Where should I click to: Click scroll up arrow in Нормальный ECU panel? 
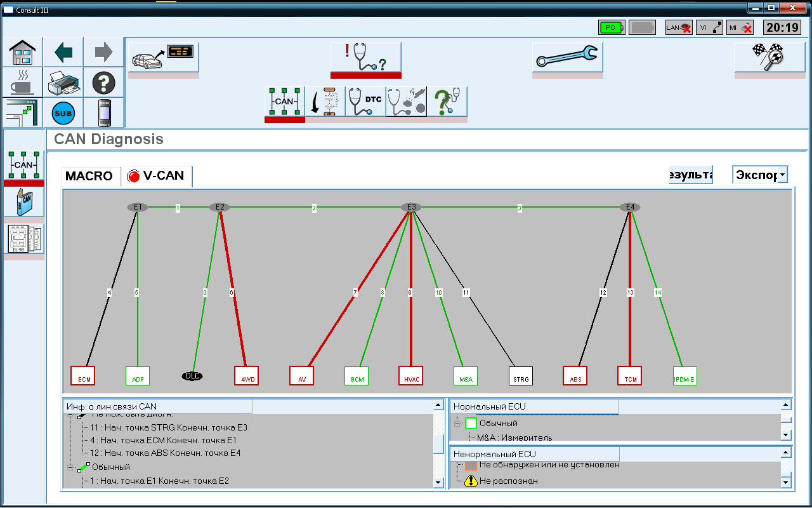pos(786,404)
